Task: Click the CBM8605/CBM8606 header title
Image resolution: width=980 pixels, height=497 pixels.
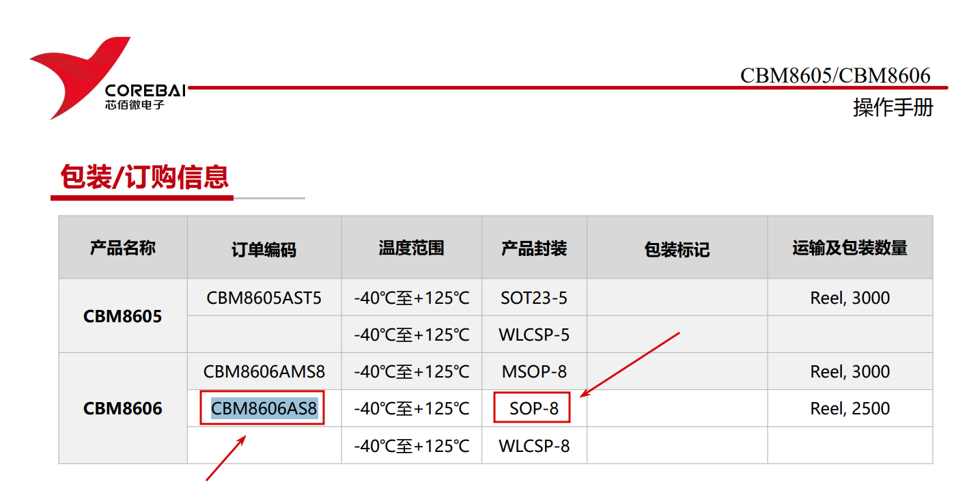Action: [x=835, y=75]
